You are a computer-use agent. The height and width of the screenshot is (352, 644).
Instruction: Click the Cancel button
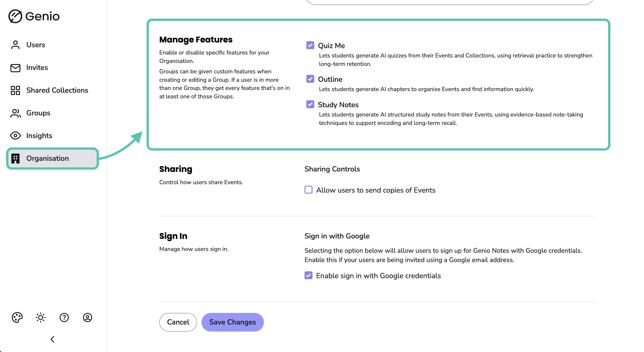tap(178, 322)
